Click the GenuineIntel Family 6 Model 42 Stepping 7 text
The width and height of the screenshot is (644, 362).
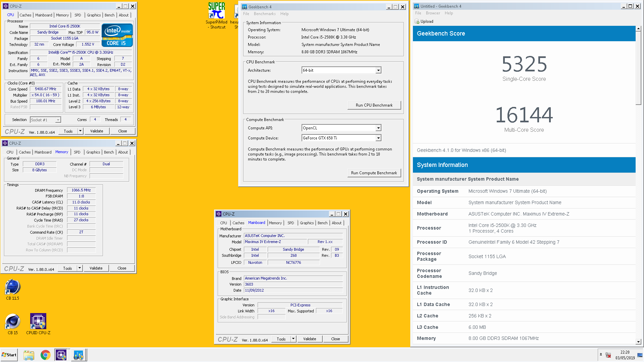[x=514, y=242]
